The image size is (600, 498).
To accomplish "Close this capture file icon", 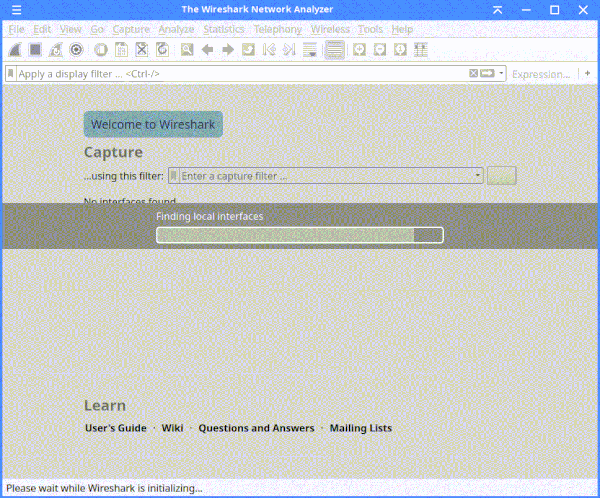I will pos(142,50).
